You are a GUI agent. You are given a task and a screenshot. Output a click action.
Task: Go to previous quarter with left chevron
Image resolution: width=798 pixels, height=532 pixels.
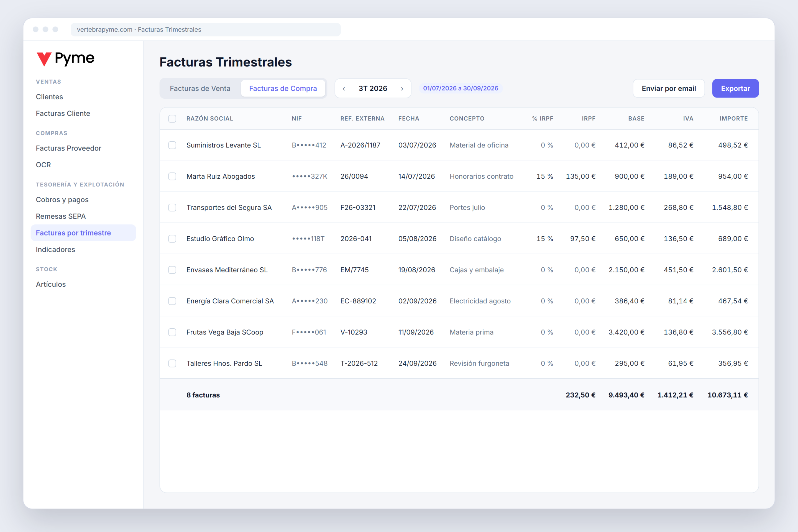pos(344,89)
